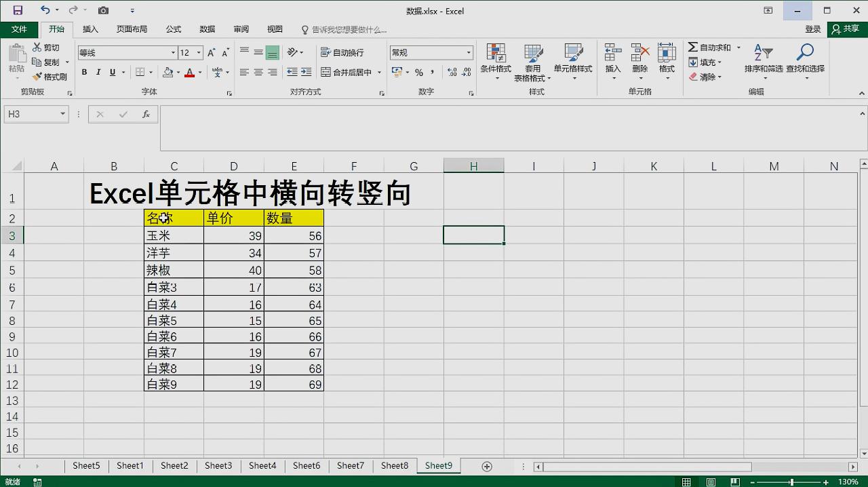Click the Insert Function fx icon
Image resolution: width=868 pixels, height=487 pixels.
pyautogui.click(x=146, y=115)
